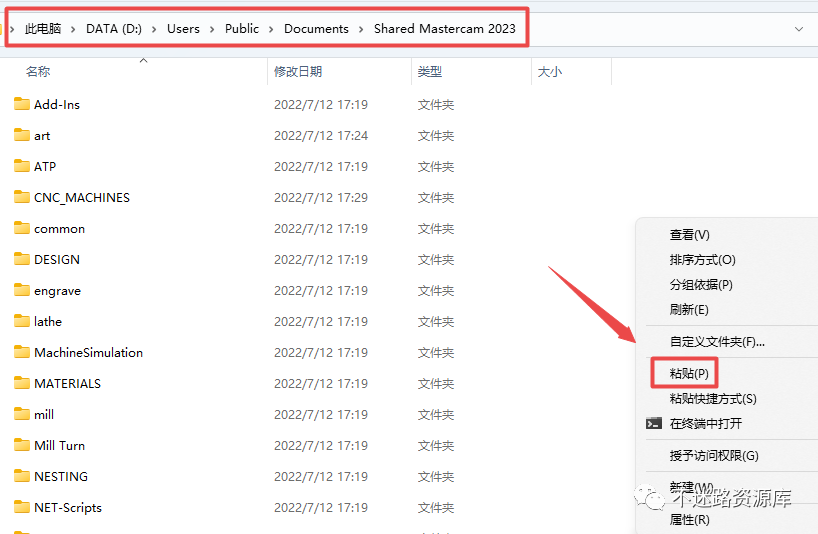The width and height of the screenshot is (818, 534).
Task: Open the Add-Ins folder icon
Action: click(22, 104)
